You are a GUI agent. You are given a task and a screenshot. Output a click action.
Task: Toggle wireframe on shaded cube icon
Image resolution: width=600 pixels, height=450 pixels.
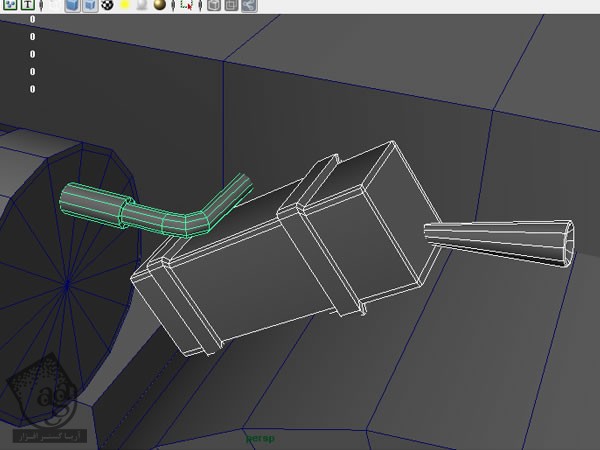89,5
